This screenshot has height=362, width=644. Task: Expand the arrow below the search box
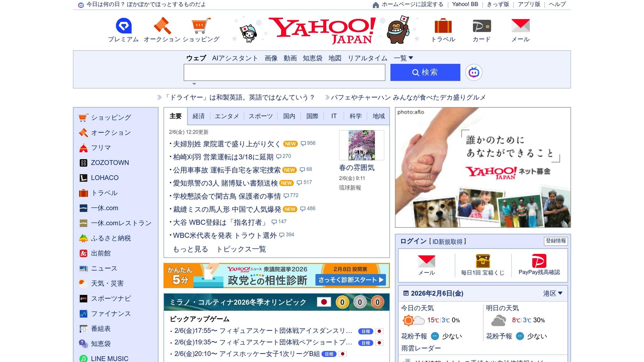194,84
